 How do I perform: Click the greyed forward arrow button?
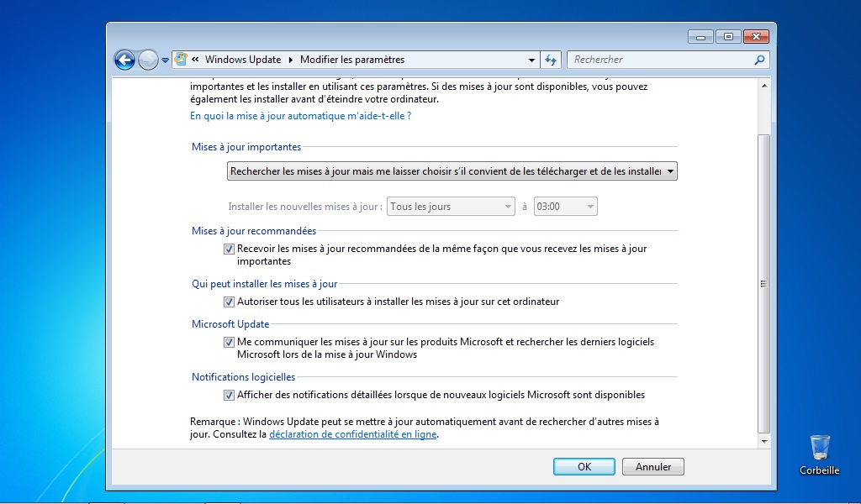[x=148, y=60]
